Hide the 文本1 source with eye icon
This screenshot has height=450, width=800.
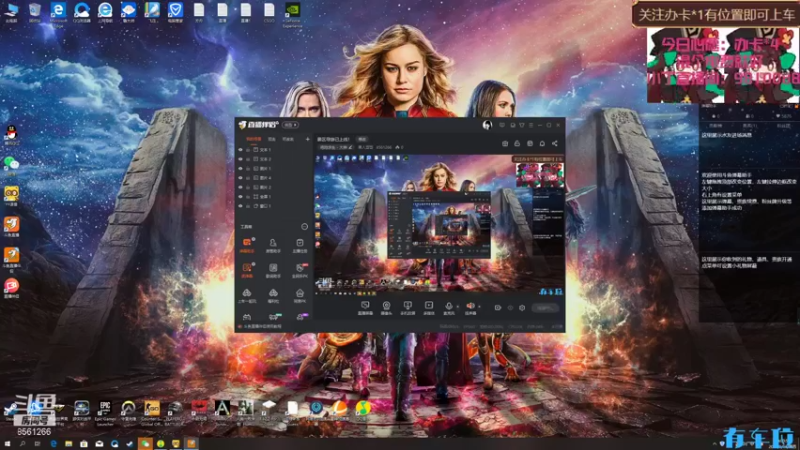pyautogui.click(x=240, y=150)
